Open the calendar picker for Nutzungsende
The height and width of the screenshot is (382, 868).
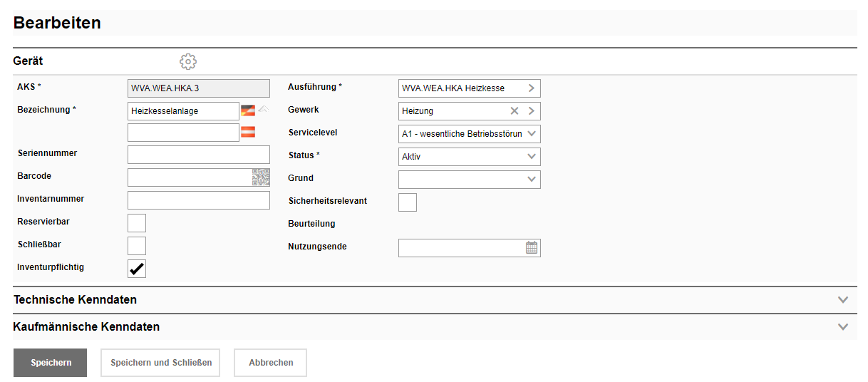coord(532,248)
